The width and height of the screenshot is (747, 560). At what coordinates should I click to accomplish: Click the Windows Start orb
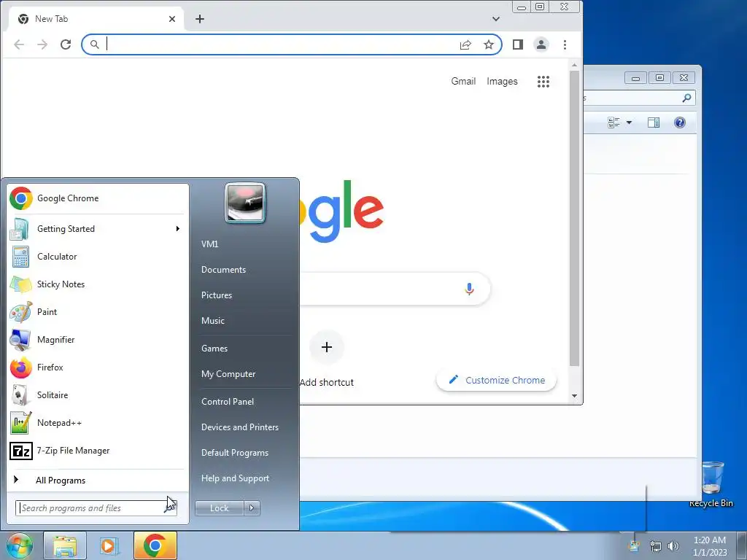pyautogui.click(x=20, y=545)
